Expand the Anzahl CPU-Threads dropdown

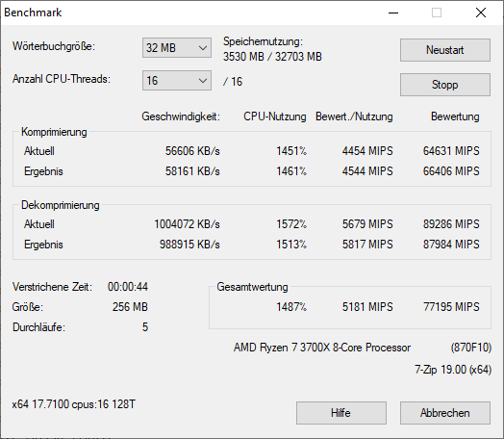(177, 81)
